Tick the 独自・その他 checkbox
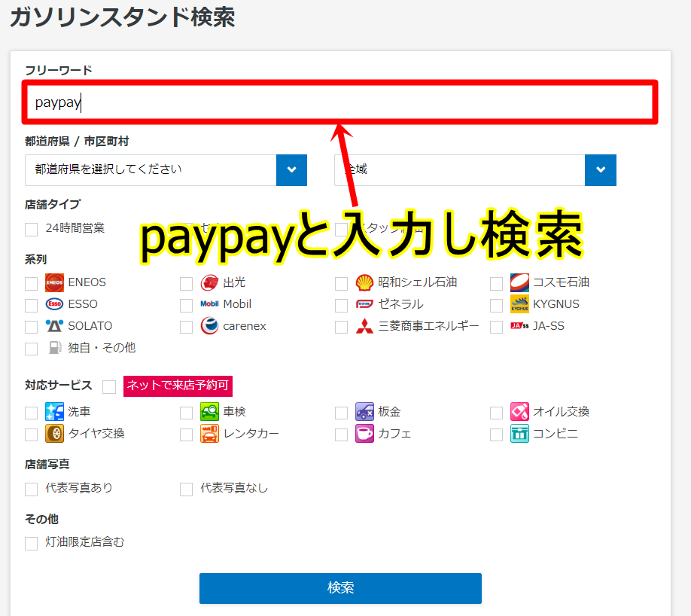 pos(32,349)
